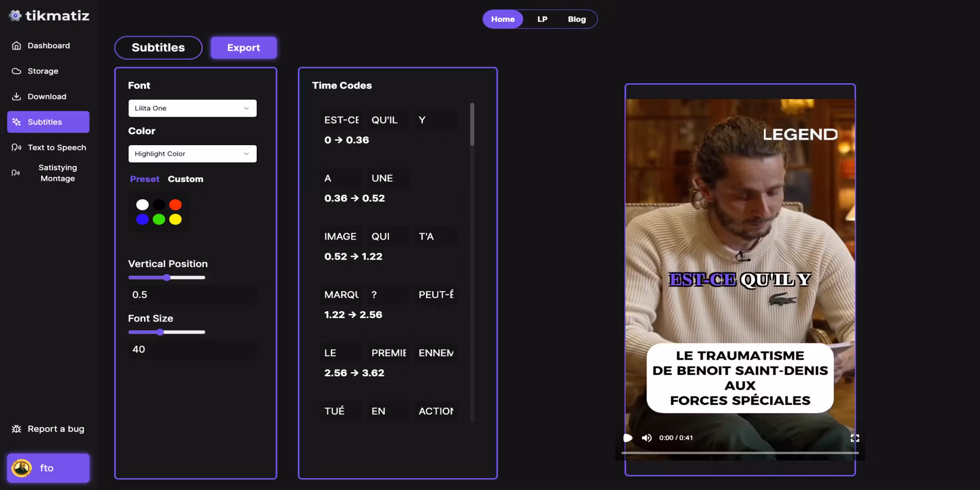Open the Highlight Color dropdown
980x490 pixels.
tap(192, 154)
